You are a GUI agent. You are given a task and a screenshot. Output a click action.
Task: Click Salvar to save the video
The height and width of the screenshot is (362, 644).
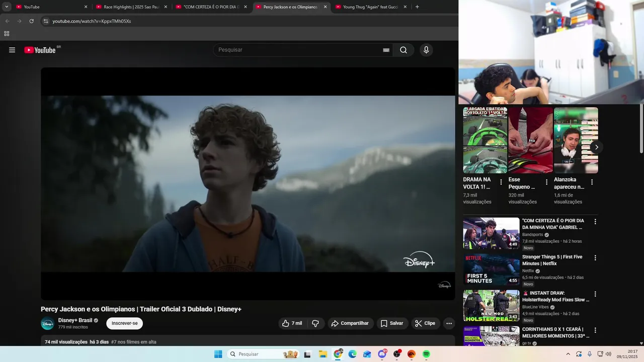(x=391, y=323)
